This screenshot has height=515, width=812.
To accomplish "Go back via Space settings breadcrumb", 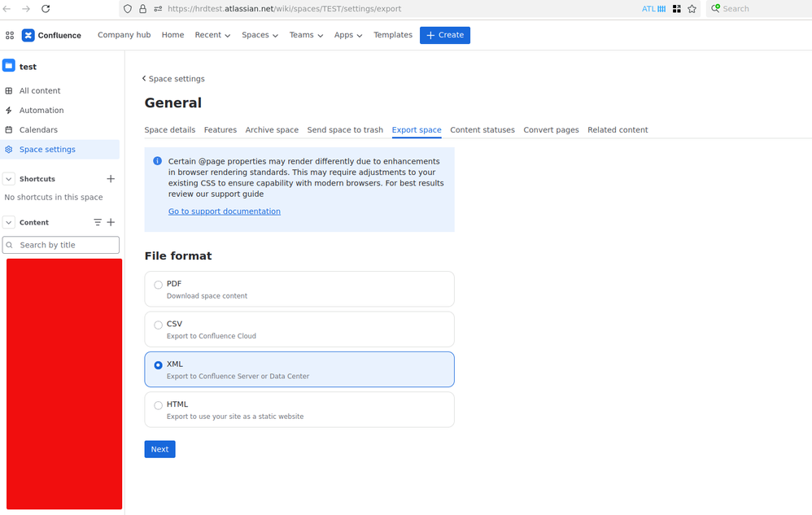I will (173, 79).
